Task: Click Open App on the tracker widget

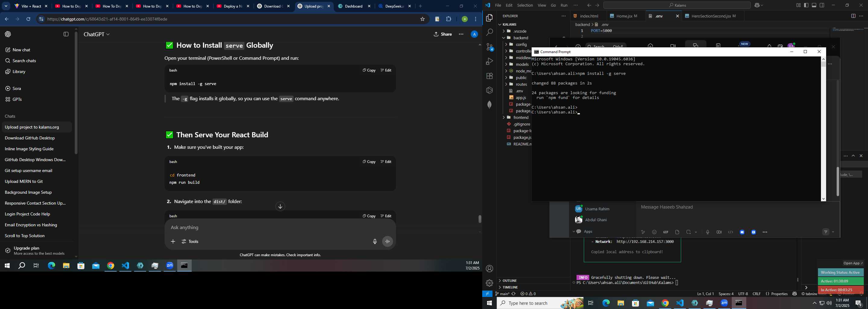Action: pyautogui.click(x=853, y=263)
